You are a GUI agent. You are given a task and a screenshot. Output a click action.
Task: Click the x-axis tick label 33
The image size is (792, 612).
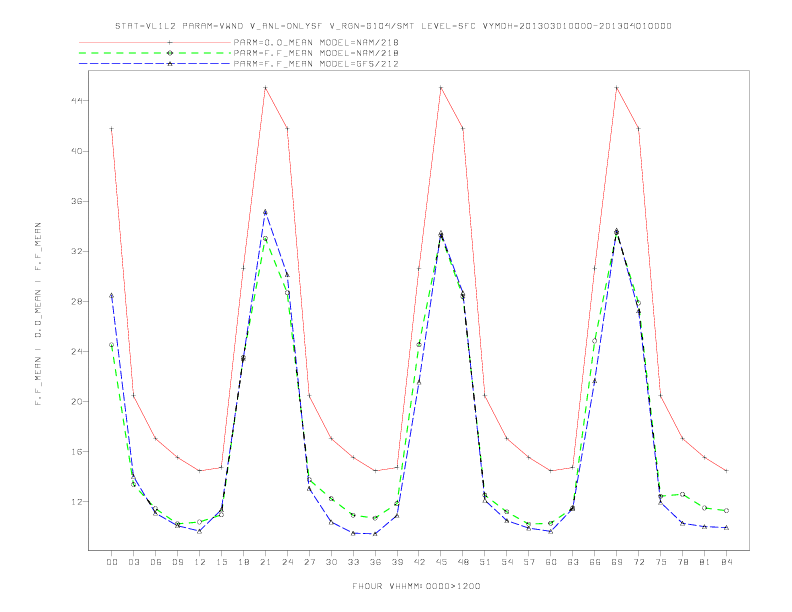(x=353, y=562)
